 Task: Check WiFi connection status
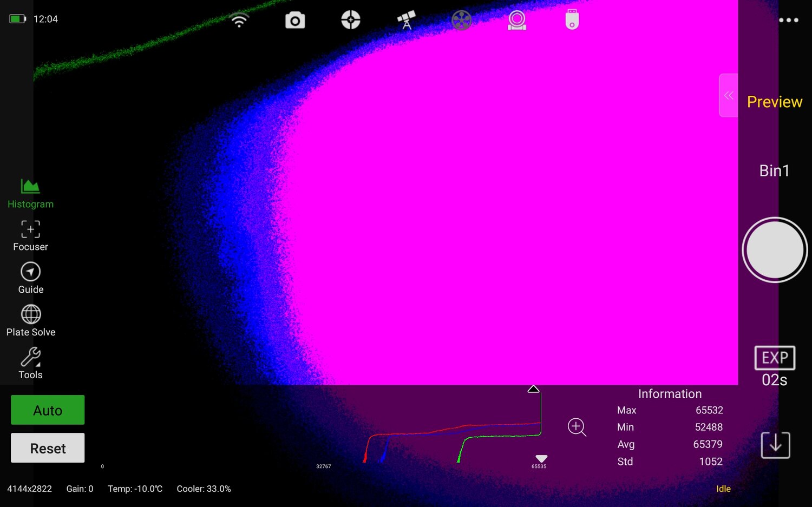point(239,19)
